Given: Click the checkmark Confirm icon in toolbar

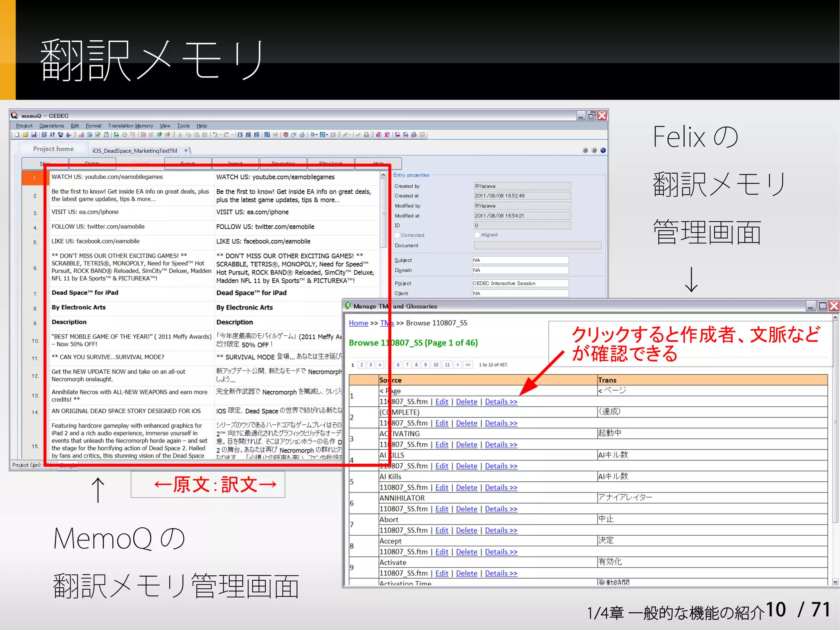Looking at the screenshot, I should 358,135.
